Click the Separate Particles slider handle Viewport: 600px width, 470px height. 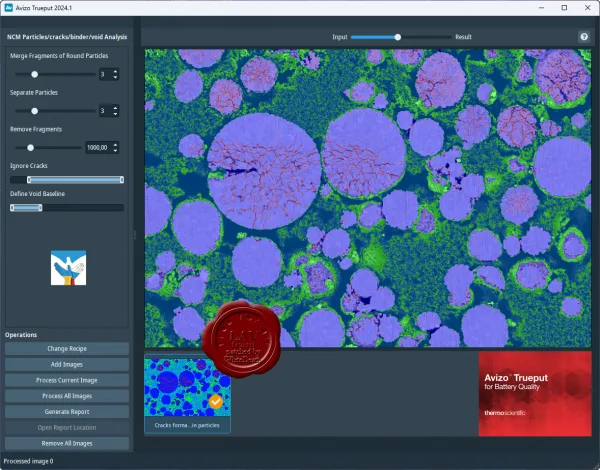[34, 111]
